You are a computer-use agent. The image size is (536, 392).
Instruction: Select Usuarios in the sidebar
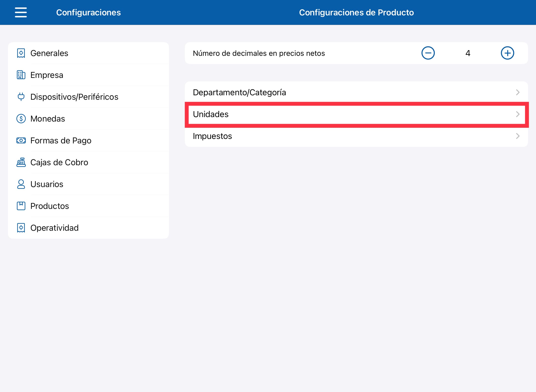point(88,184)
